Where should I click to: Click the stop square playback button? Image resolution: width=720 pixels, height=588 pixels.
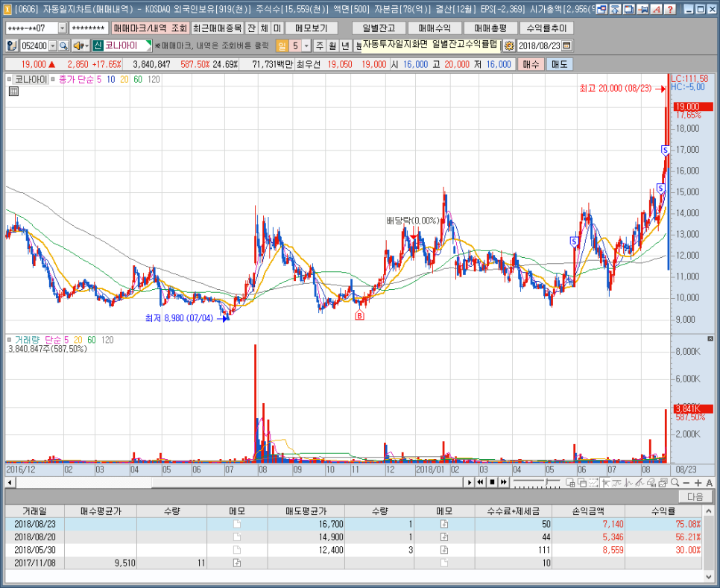[x=492, y=482]
